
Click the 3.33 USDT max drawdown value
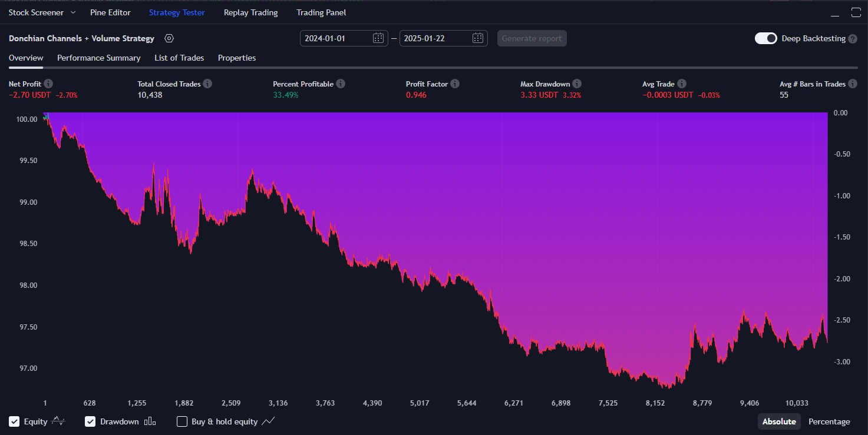click(539, 95)
